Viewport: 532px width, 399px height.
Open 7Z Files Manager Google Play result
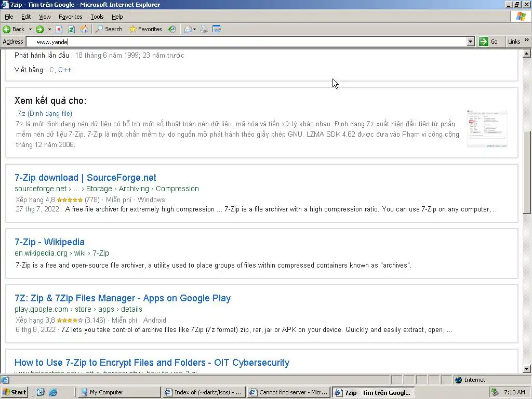pos(123,298)
